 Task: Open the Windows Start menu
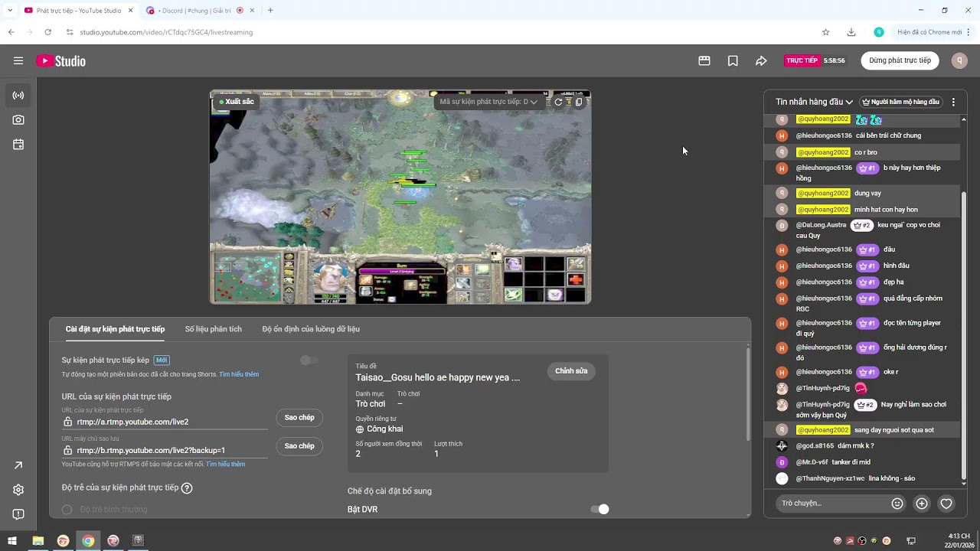click(12, 540)
